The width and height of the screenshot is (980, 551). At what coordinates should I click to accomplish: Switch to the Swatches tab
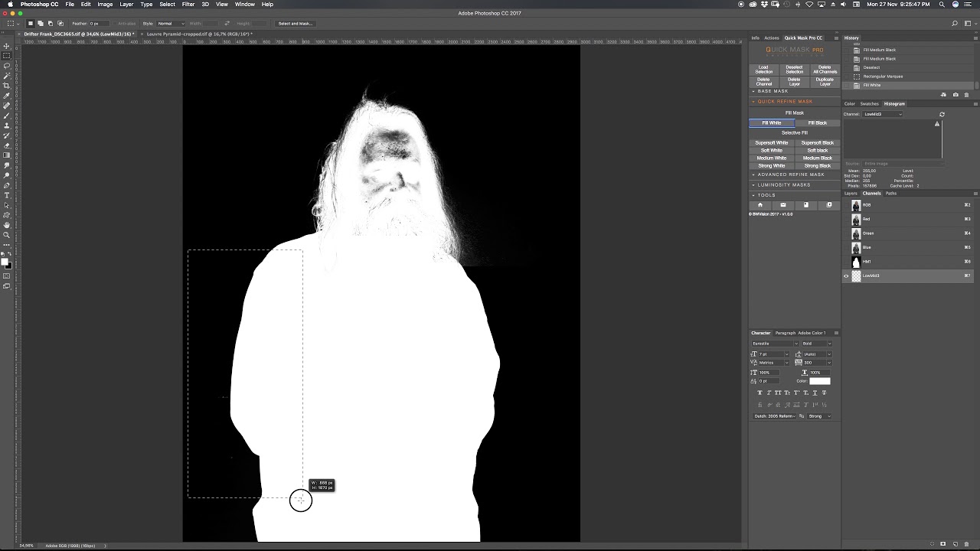[x=870, y=103]
